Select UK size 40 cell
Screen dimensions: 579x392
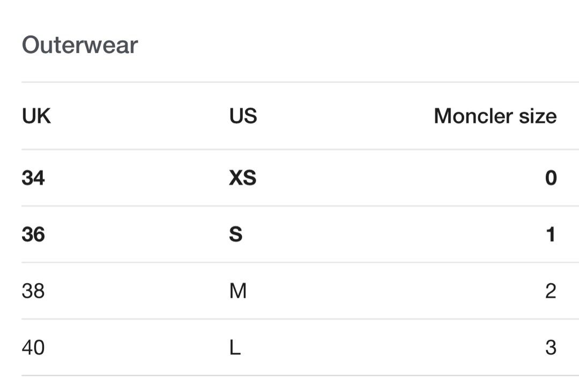pyautogui.click(x=33, y=347)
